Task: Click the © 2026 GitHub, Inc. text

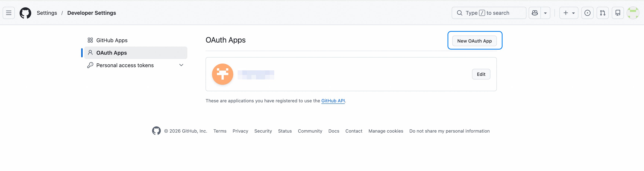Action: [185, 131]
